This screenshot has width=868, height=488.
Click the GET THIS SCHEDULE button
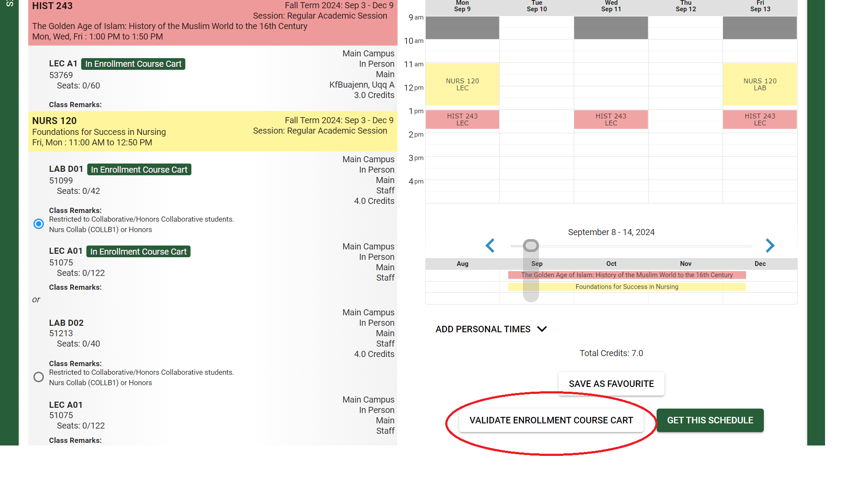710,420
